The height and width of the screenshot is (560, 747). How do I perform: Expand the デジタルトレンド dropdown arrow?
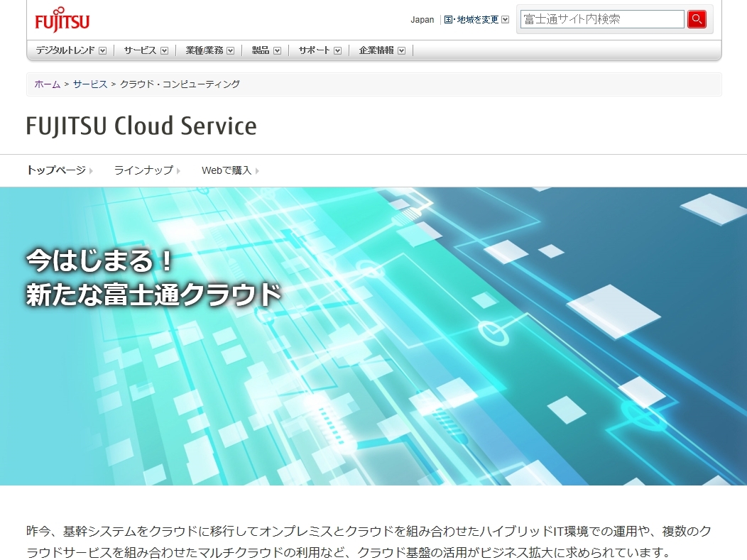(x=102, y=50)
